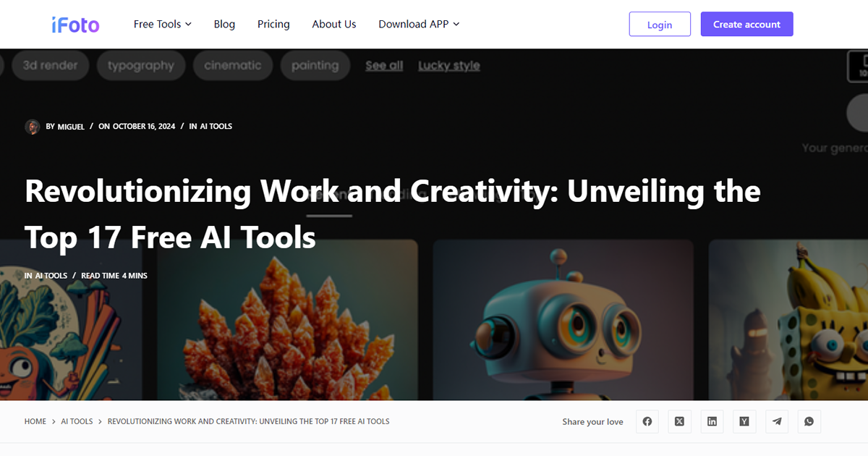Viewport: 868px width, 456px height.
Task: Share the article on Facebook
Action: tap(647, 421)
